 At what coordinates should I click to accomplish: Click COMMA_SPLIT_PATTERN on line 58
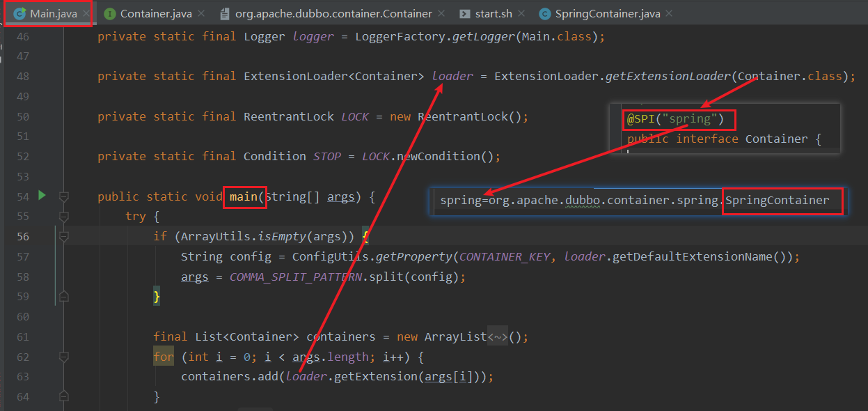tap(296, 277)
